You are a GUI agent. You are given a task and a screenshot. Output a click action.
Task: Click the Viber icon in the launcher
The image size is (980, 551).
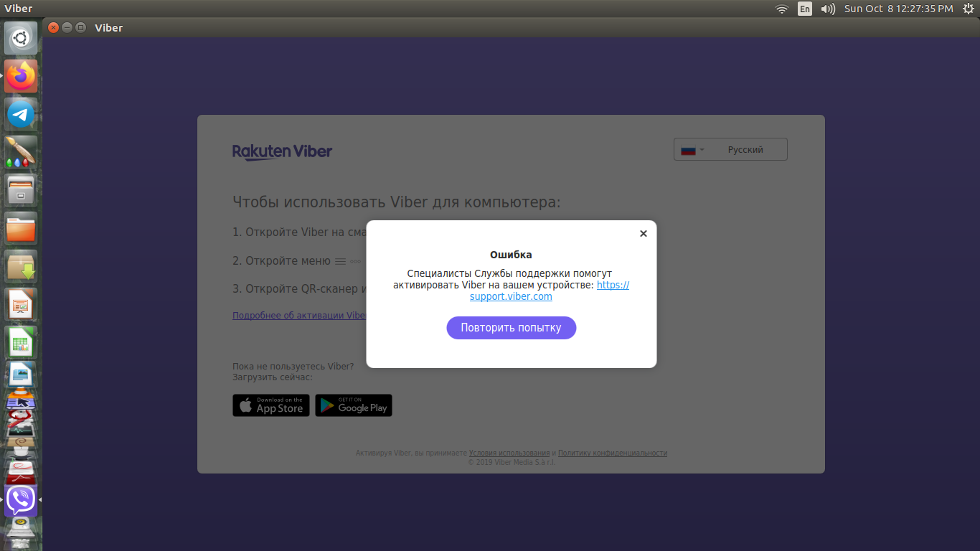pyautogui.click(x=21, y=500)
